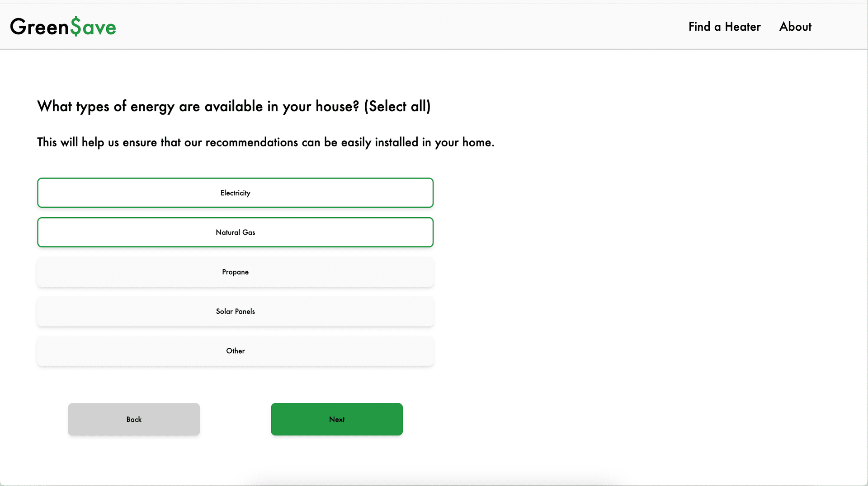The width and height of the screenshot is (868, 486).
Task: Go to the About page
Action: 795,27
